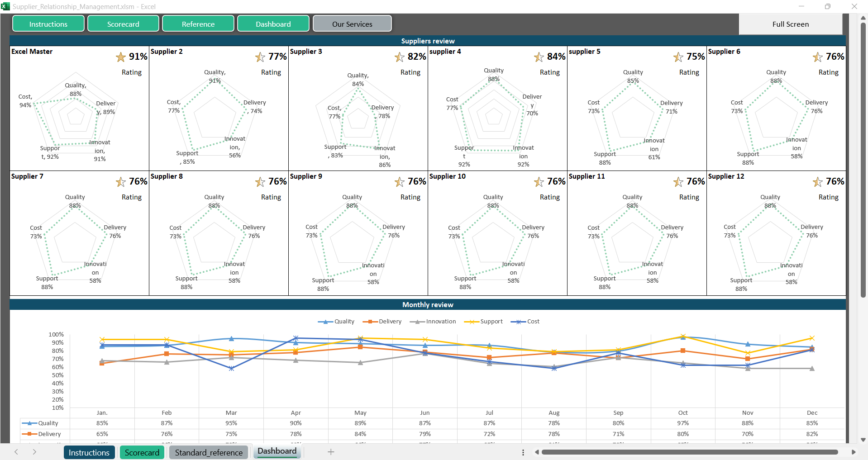
Task: Click the star icon beside Supplier 3's 82%
Action: pyautogui.click(x=400, y=57)
